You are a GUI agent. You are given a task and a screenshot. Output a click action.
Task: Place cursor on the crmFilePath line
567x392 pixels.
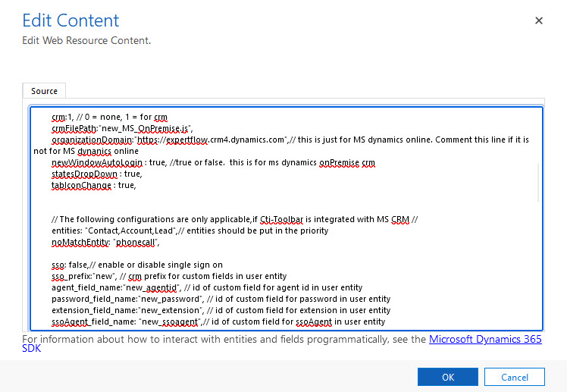[x=121, y=129]
